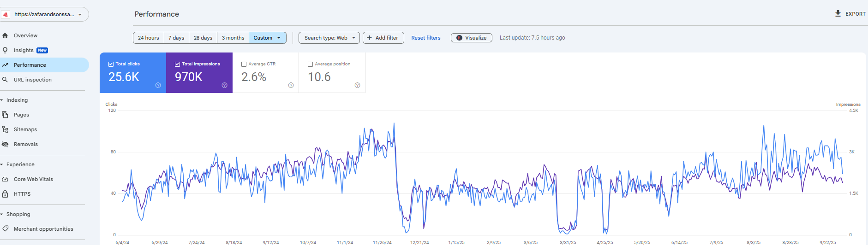Collapse the Indexing section
This screenshot has width=868, height=245.
click(2, 100)
